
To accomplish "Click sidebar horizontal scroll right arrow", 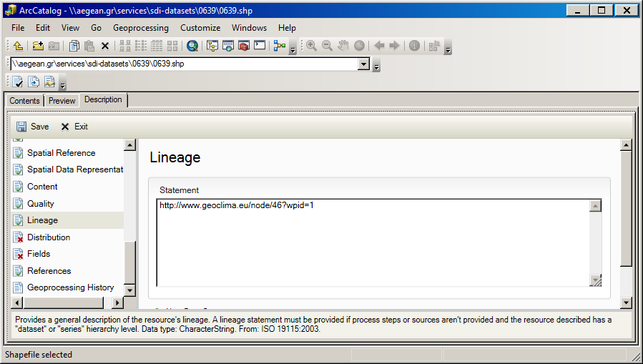I will (x=117, y=302).
